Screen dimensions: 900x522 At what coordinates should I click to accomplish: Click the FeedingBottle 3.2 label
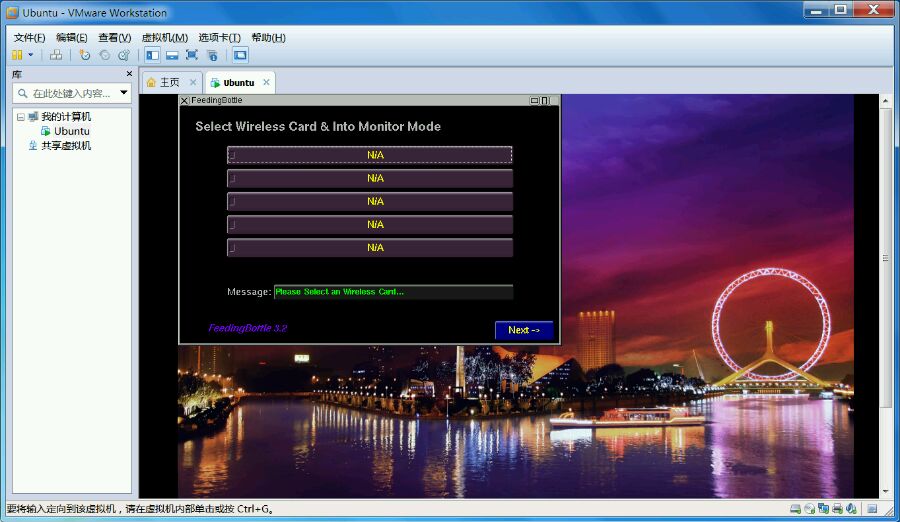pos(247,328)
